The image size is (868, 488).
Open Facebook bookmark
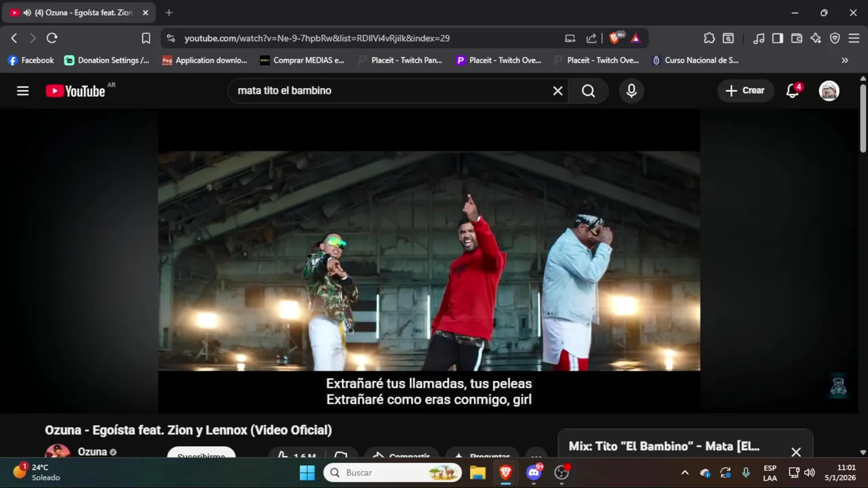point(31,60)
